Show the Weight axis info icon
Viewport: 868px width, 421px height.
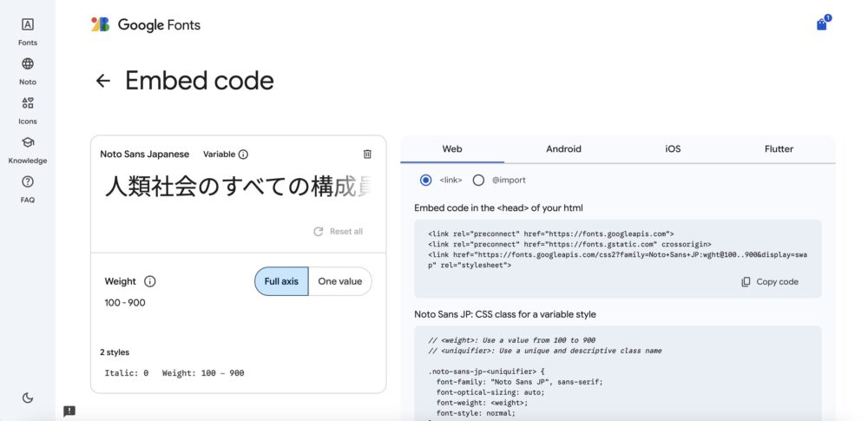[x=149, y=281]
